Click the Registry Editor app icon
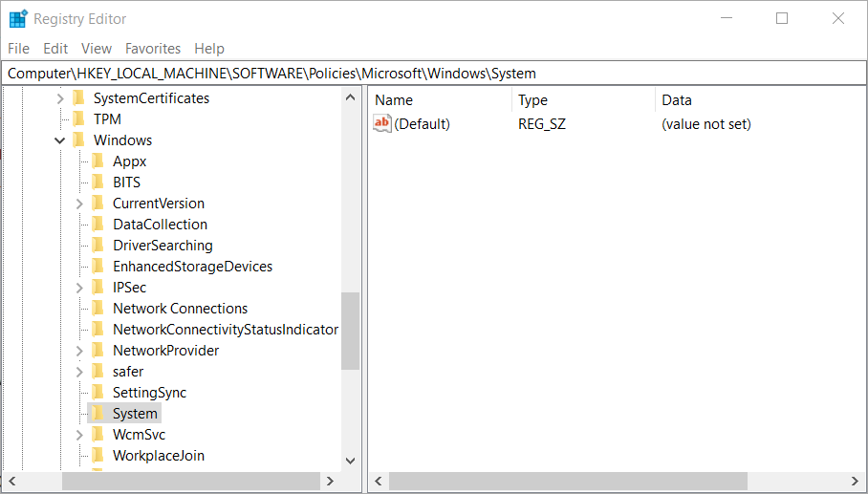This screenshot has height=494, width=868. click(x=18, y=19)
